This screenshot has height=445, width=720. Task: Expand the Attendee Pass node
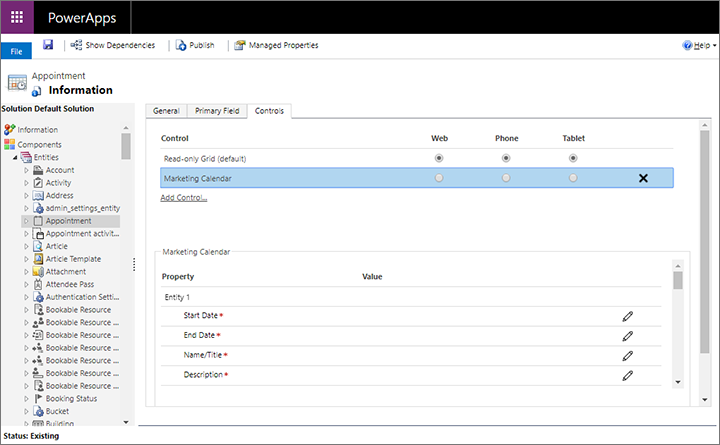[26, 284]
